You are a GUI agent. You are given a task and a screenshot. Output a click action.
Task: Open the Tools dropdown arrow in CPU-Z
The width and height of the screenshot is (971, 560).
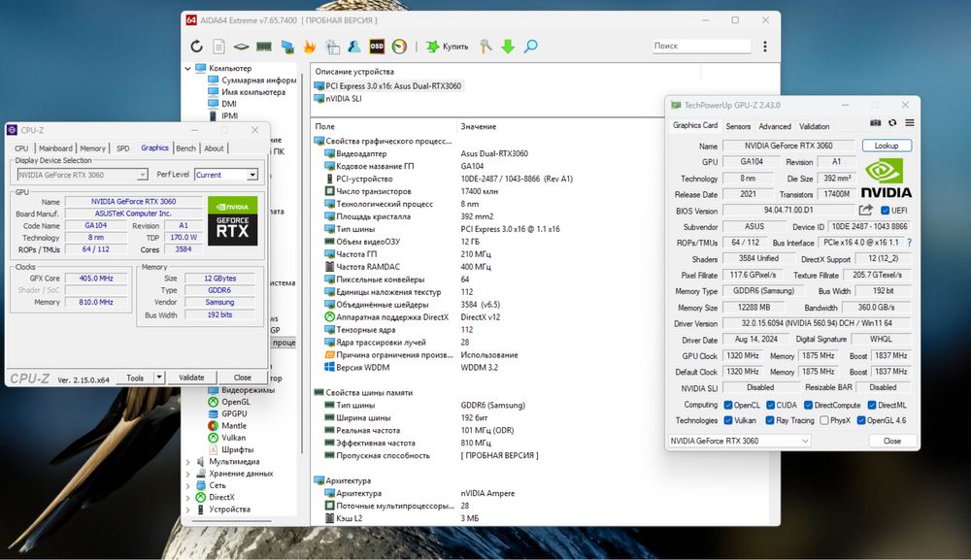(x=159, y=378)
